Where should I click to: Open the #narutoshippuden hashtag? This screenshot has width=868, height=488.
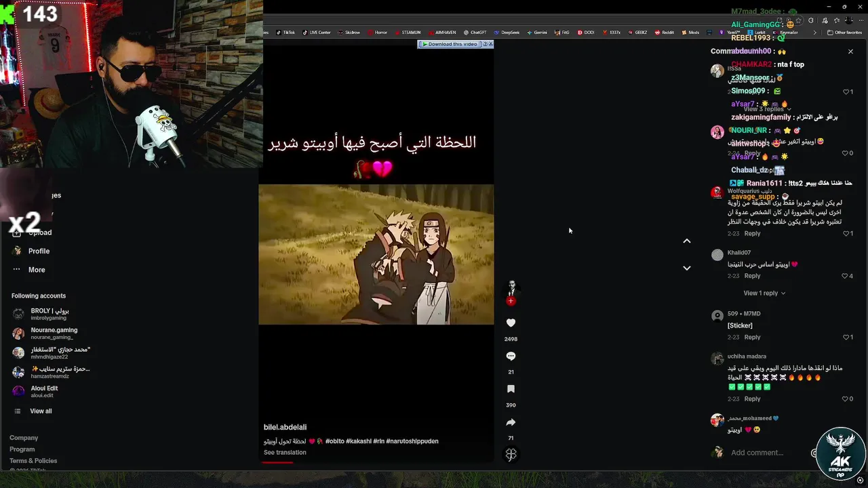[412, 441]
